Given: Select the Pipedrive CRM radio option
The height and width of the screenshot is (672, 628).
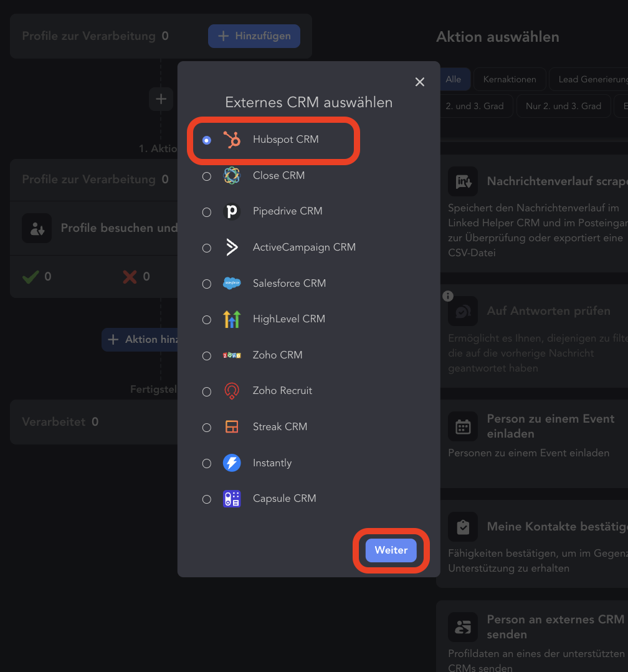Looking at the screenshot, I should coord(206,212).
